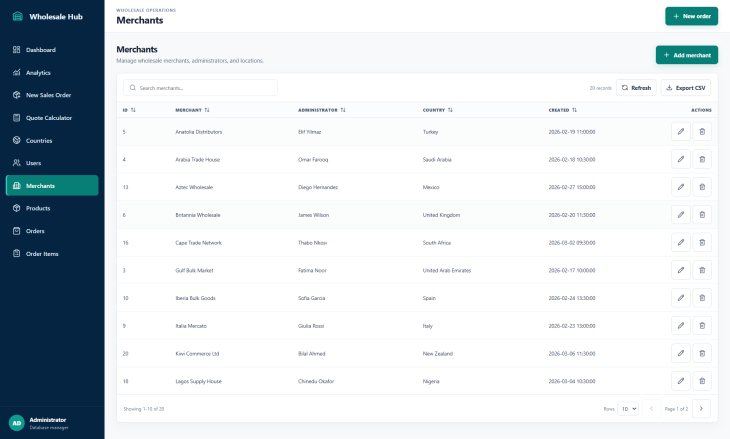Open Dashboard in the sidebar

tap(52, 50)
